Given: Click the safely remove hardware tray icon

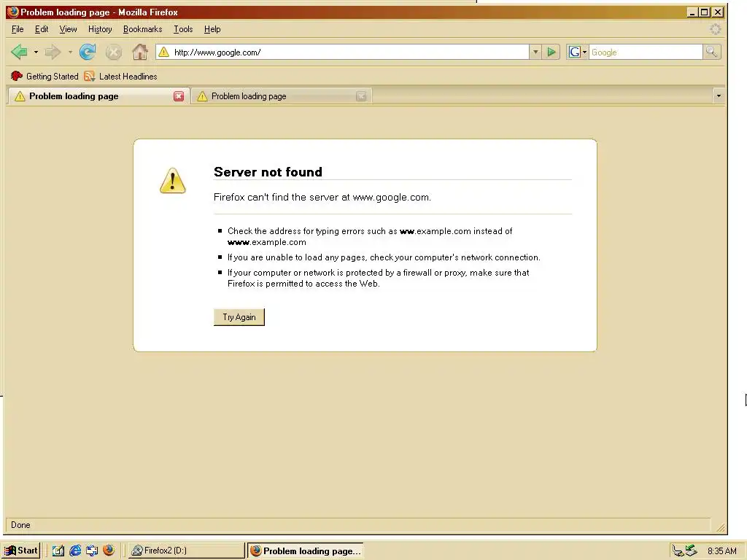Looking at the screenshot, I should click(692, 551).
